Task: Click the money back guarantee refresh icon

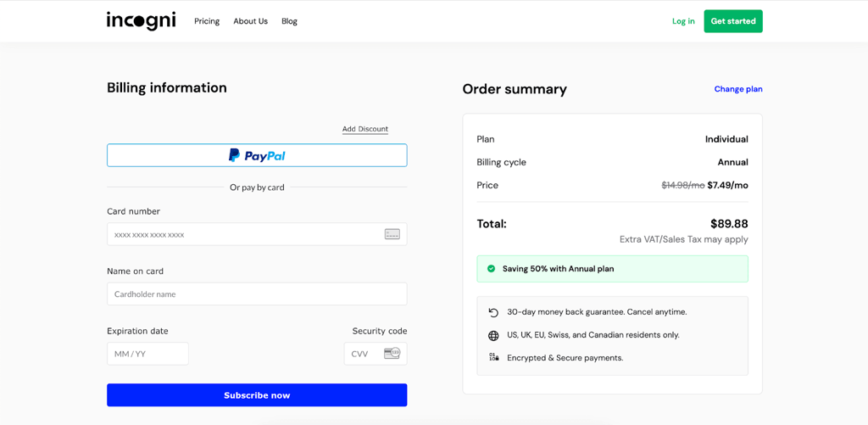Action: click(x=493, y=312)
